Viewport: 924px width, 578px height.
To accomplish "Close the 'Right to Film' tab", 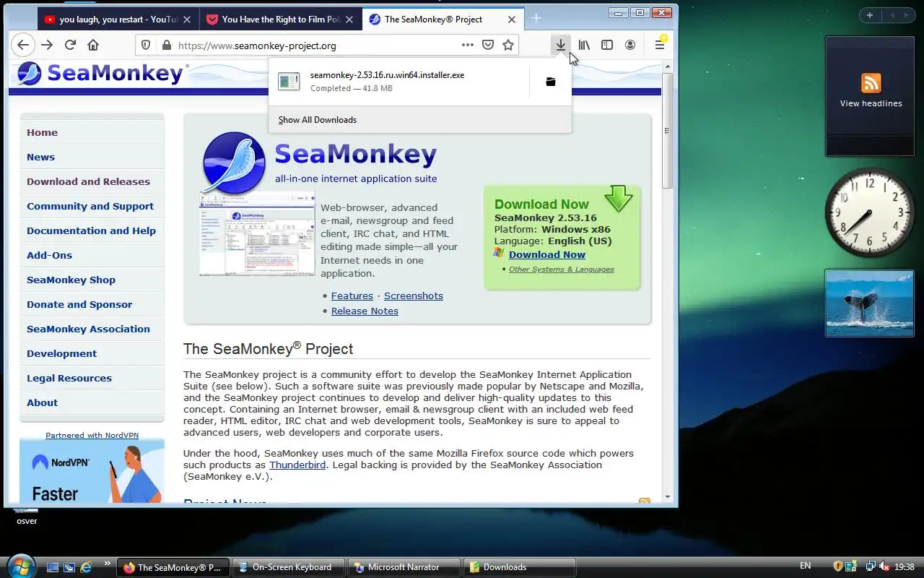I will (349, 20).
